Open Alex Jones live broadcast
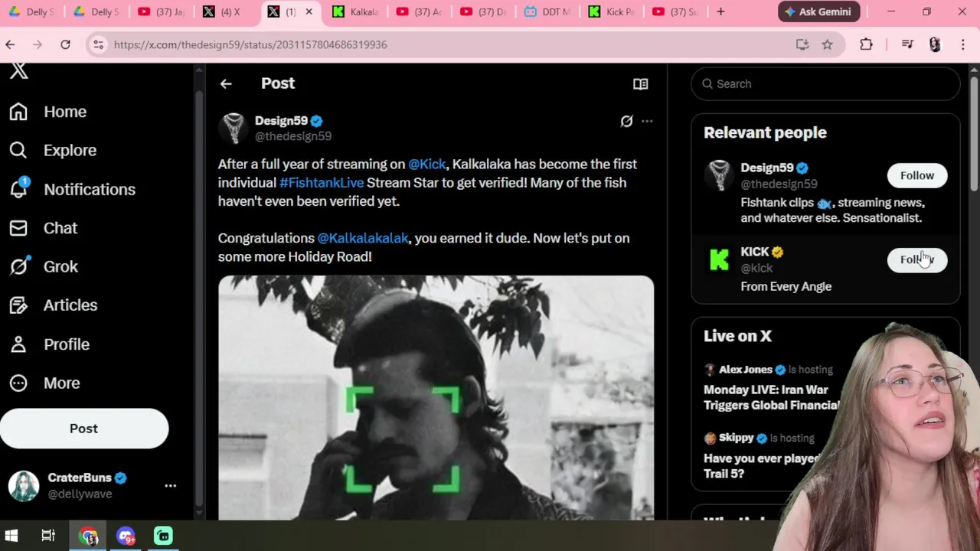980x551 pixels. (772, 389)
